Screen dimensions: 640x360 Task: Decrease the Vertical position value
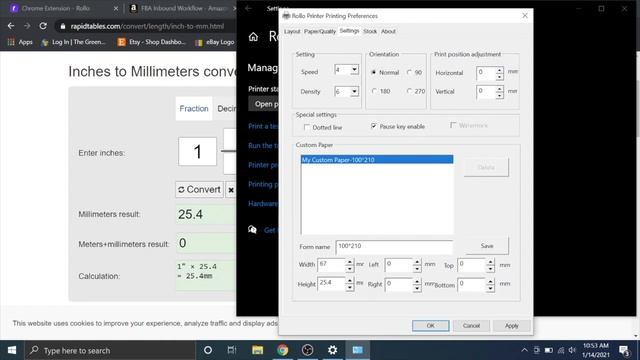500,96
